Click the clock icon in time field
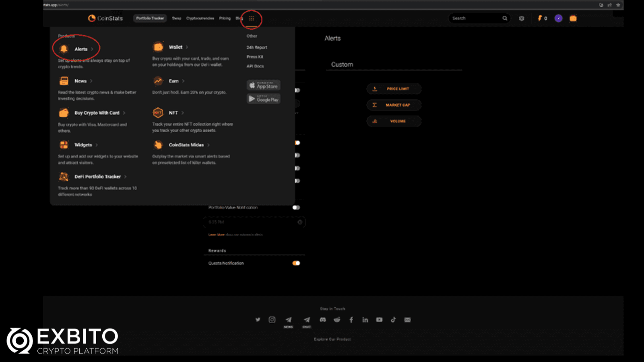The height and width of the screenshot is (362, 644). (300, 222)
